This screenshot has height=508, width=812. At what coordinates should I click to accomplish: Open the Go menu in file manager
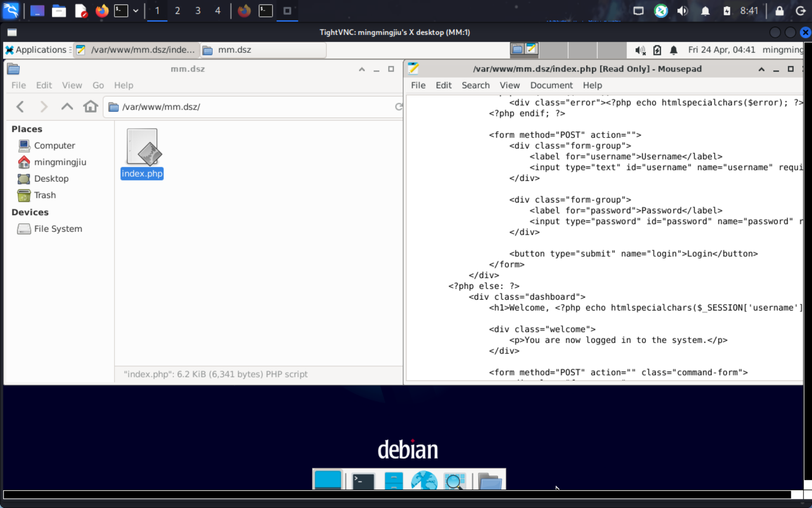tap(98, 85)
